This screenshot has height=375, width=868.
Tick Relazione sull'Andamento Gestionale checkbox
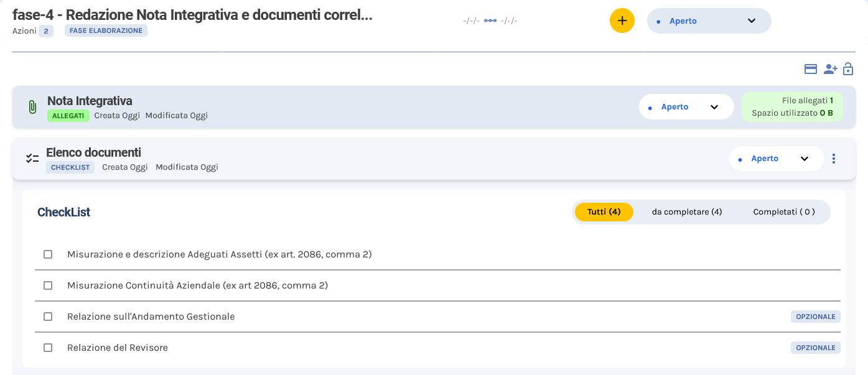click(x=48, y=317)
